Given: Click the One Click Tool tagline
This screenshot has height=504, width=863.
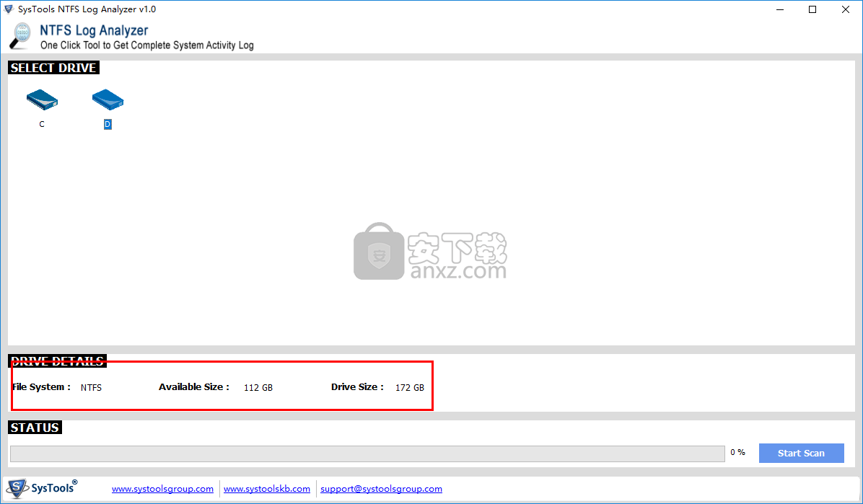Looking at the screenshot, I should click(147, 45).
